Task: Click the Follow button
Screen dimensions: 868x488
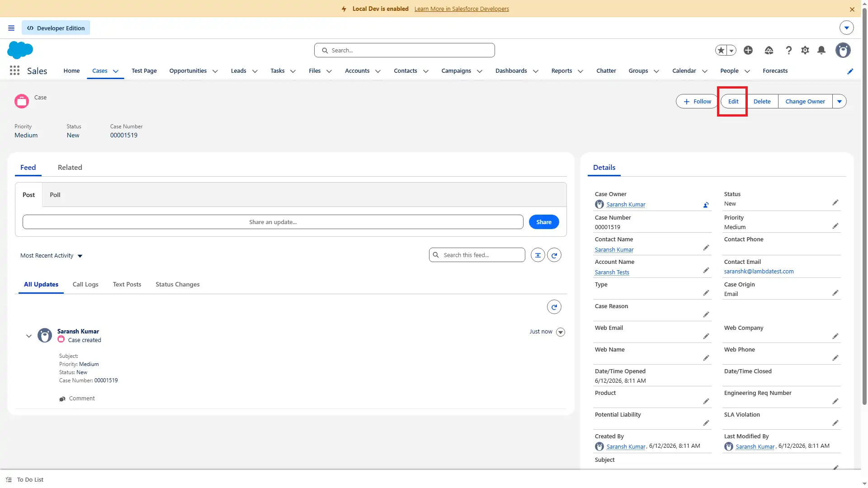Action: point(697,102)
